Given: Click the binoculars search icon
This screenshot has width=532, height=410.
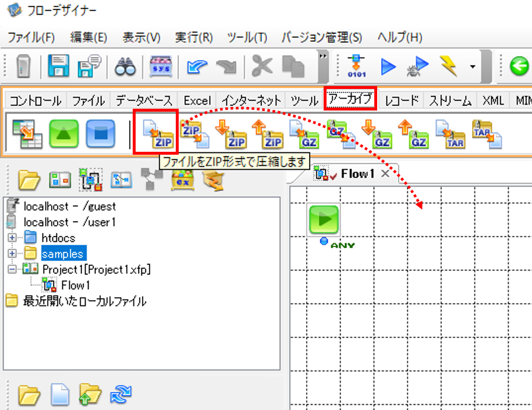Looking at the screenshot, I should [x=125, y=66].
